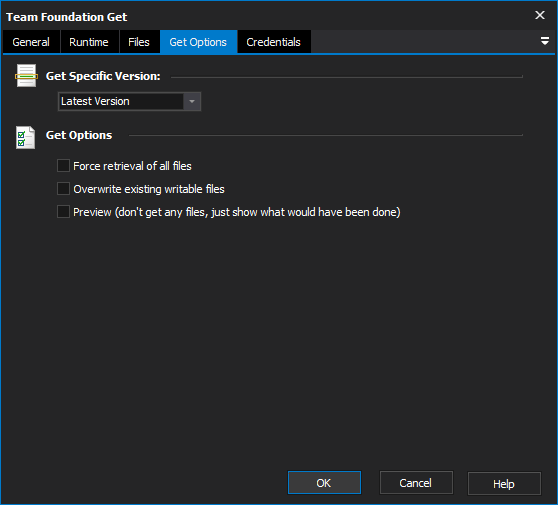Image resolution: width=558 pixels, height=505 pixels.
Task: Expand the Latest Version dropdown arrow
Action: click(192, 101)
